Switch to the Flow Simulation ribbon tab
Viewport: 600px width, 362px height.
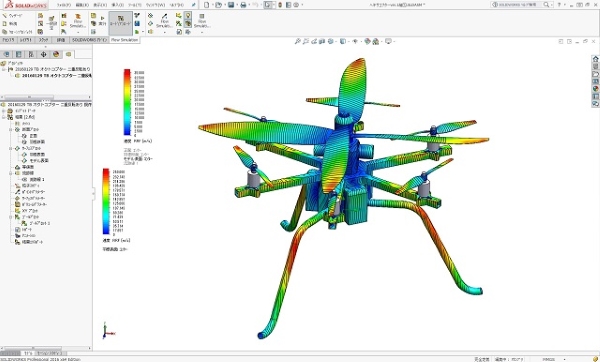(x=124, y=40)
